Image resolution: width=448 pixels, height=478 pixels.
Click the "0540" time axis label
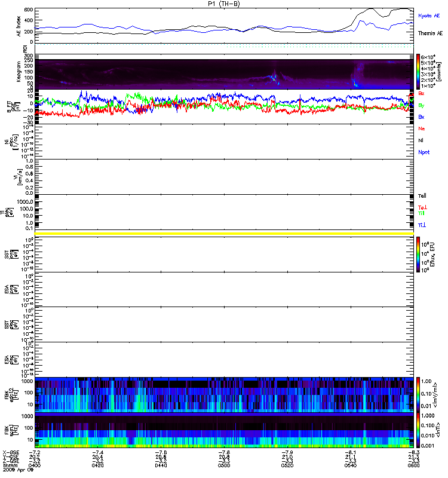[351, 465]
